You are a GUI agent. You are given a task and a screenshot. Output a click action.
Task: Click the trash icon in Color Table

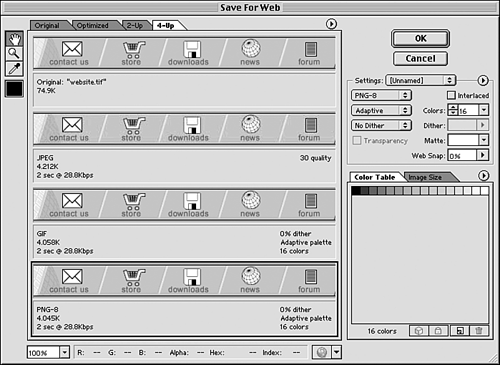[x=479, y=331]
